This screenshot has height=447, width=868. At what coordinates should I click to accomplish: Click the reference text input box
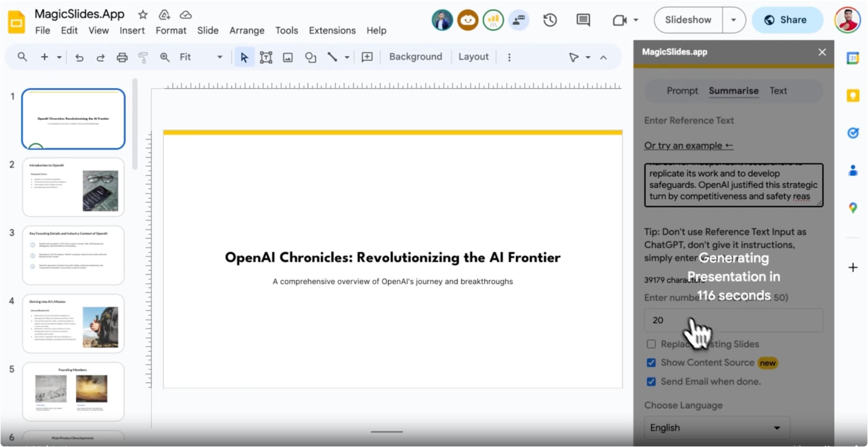(x=733, y=185)
